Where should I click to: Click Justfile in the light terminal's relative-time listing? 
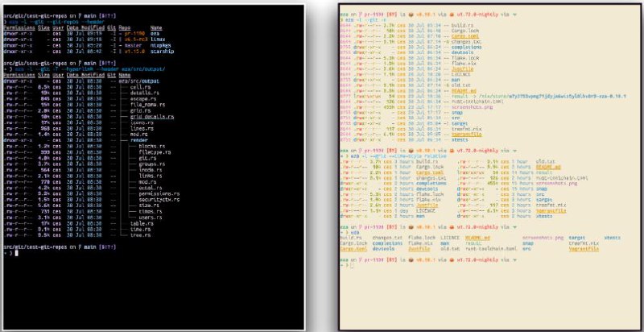click(427, 205)
